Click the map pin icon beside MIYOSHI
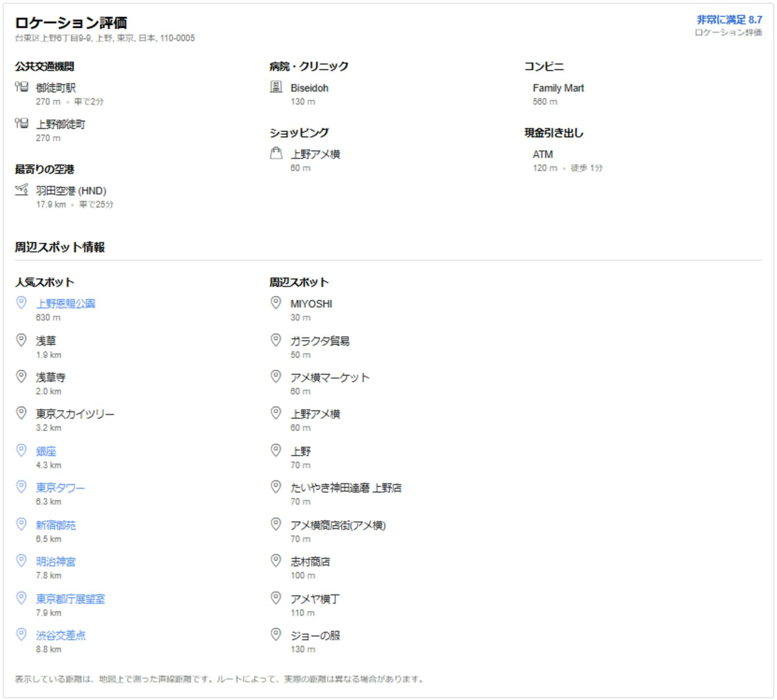The image size is (777, 700). click(x=276, y=302)
